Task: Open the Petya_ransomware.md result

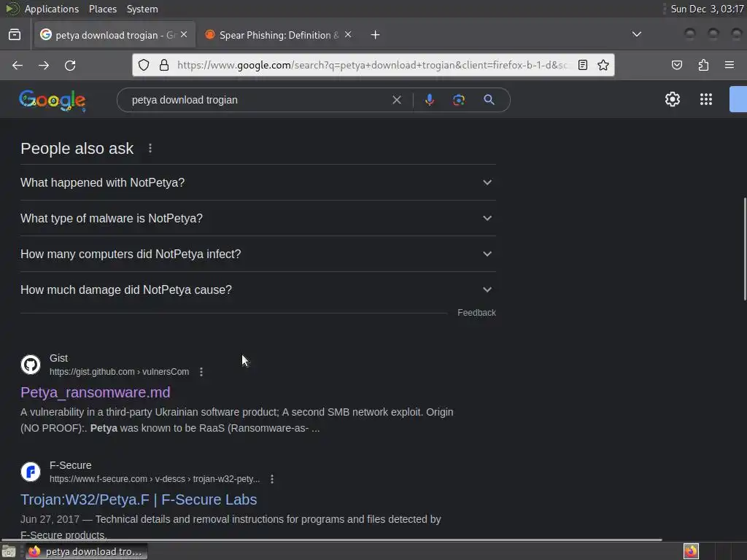Action: pos(96,392)
